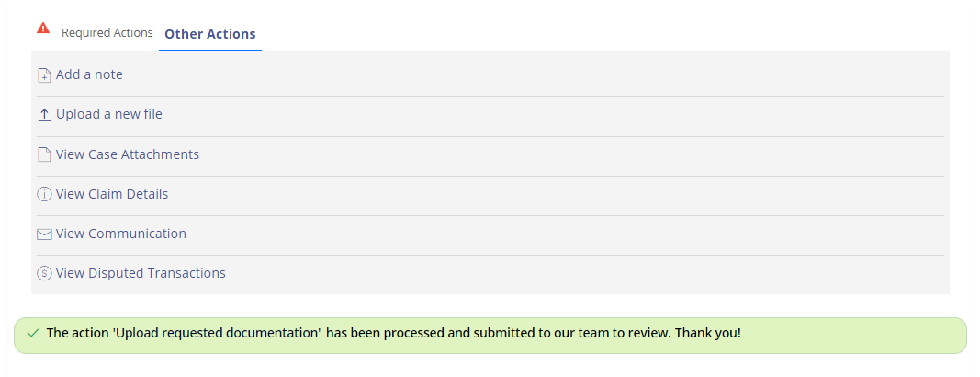980x377 pixels.
Task: Select the Other Actions tab
Action: 210,34
